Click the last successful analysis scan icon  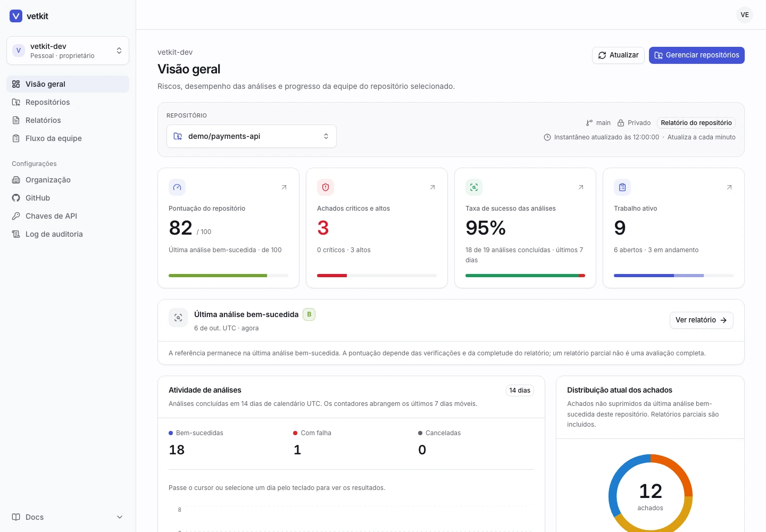pyautogui.click(x=178, y=318)
